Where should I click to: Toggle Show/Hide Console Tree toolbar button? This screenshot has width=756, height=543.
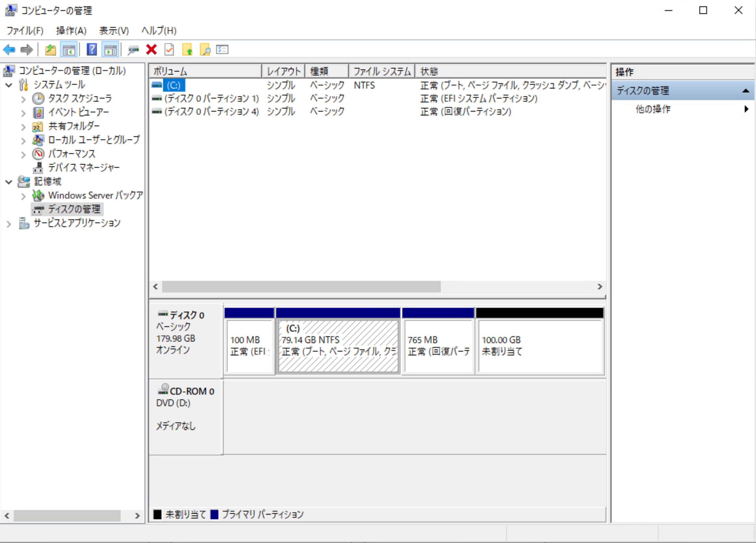point(69,50)
